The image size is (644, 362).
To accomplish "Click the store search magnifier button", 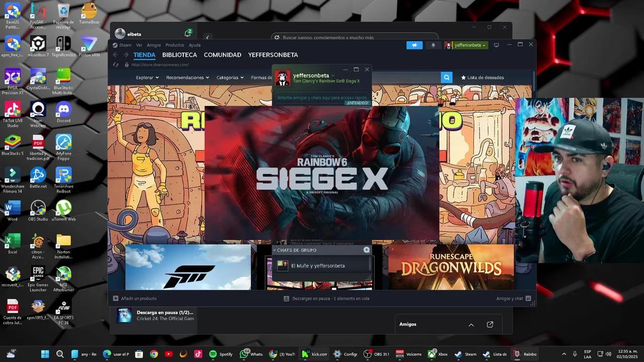I will [x=446, y=77].
